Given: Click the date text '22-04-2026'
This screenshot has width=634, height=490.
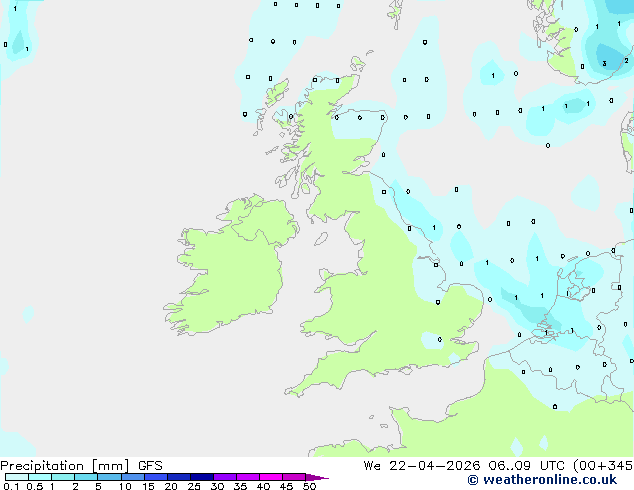Looking at the screenshot, I should [x=435, y=466].
